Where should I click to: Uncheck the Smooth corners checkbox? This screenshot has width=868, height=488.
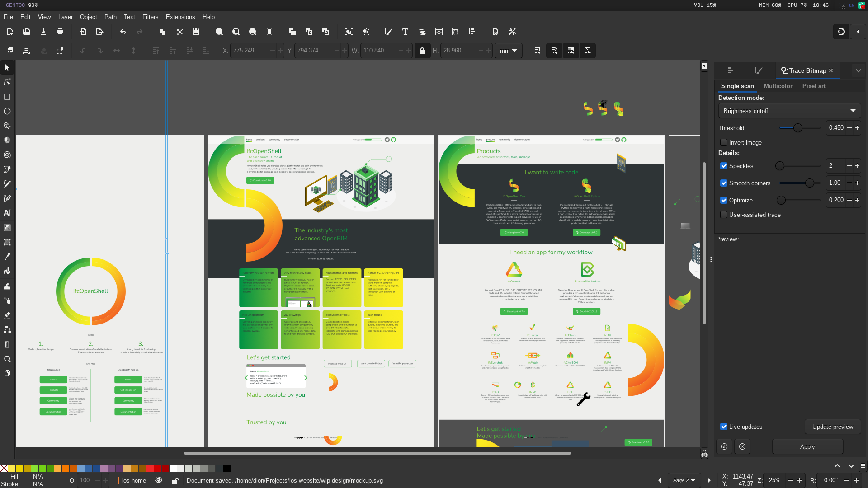click(724, 183)
